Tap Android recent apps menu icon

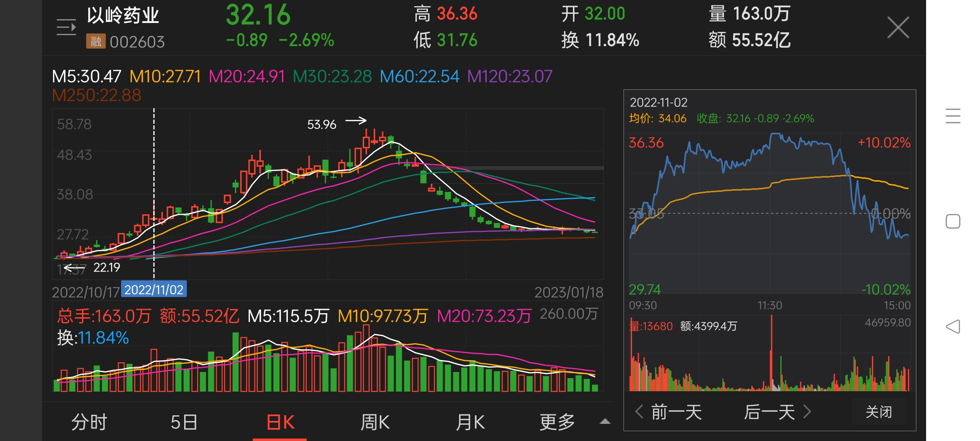[953, 116]
